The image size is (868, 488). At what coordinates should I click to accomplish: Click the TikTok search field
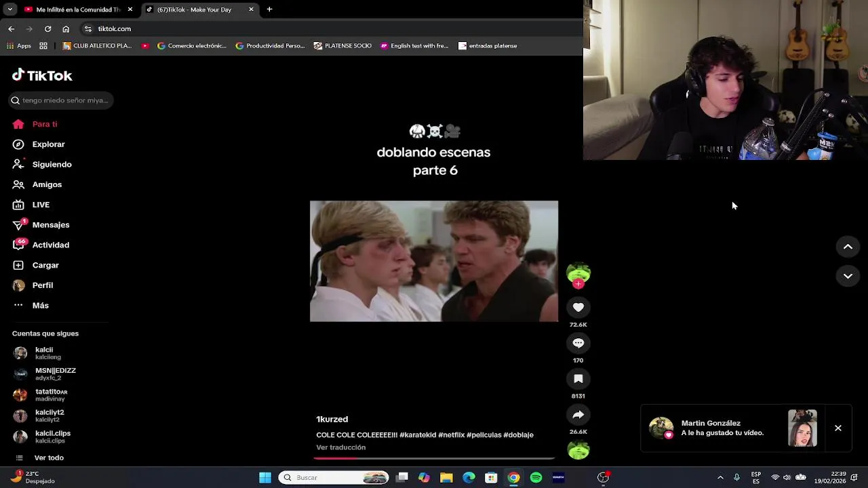pyautogui.click(x=61, y=100)
